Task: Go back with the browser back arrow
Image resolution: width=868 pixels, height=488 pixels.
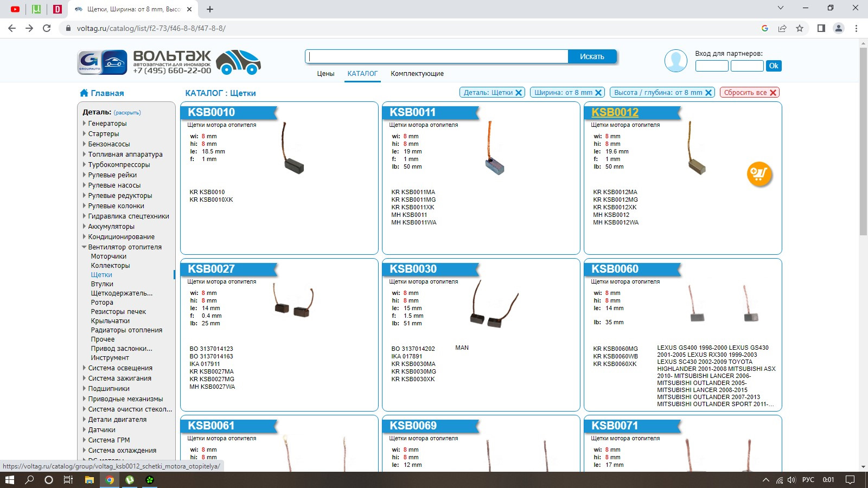Action: coord(12,28)
